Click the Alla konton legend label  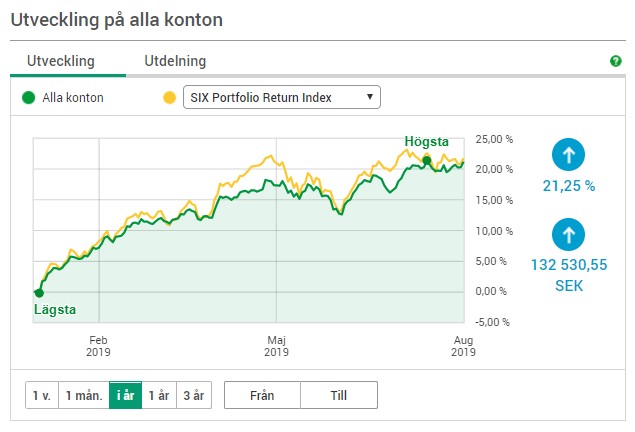tap(73, 98)
